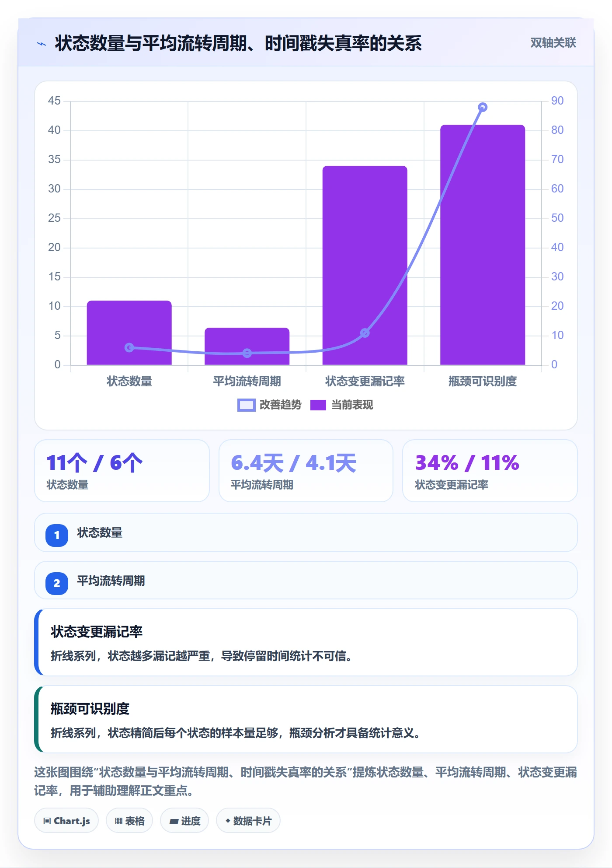Toggle the 当前表现 legend swatch

(x=318, y=405)
